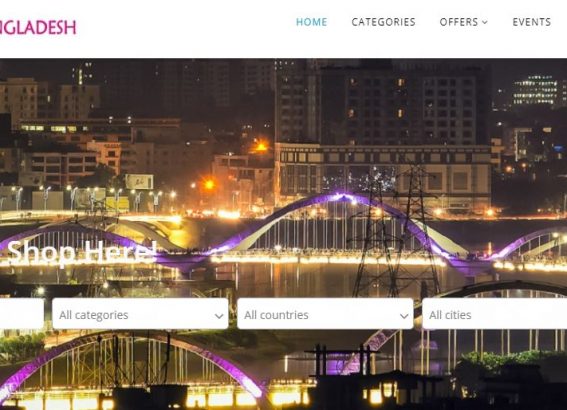The height and width of the screenshot is (410, 567).
Task: Click the purple arch bridge in banner
Action: click(344, 228)
